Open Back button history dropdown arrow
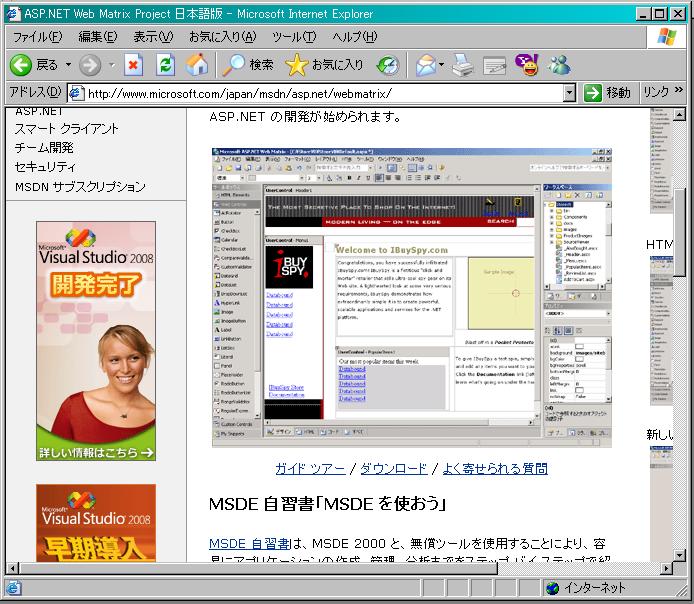694x604 pixels. point(69,65)
